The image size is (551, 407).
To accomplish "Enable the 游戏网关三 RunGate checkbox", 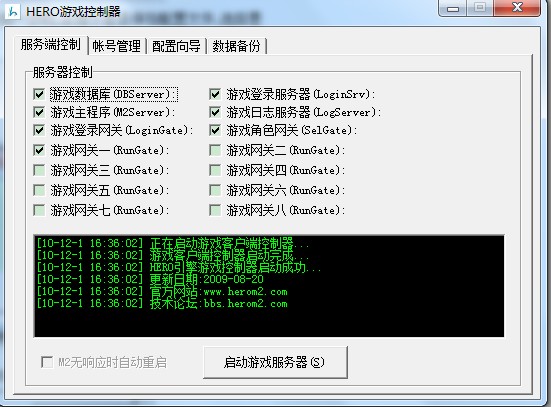I will click(x=39, y=170).
